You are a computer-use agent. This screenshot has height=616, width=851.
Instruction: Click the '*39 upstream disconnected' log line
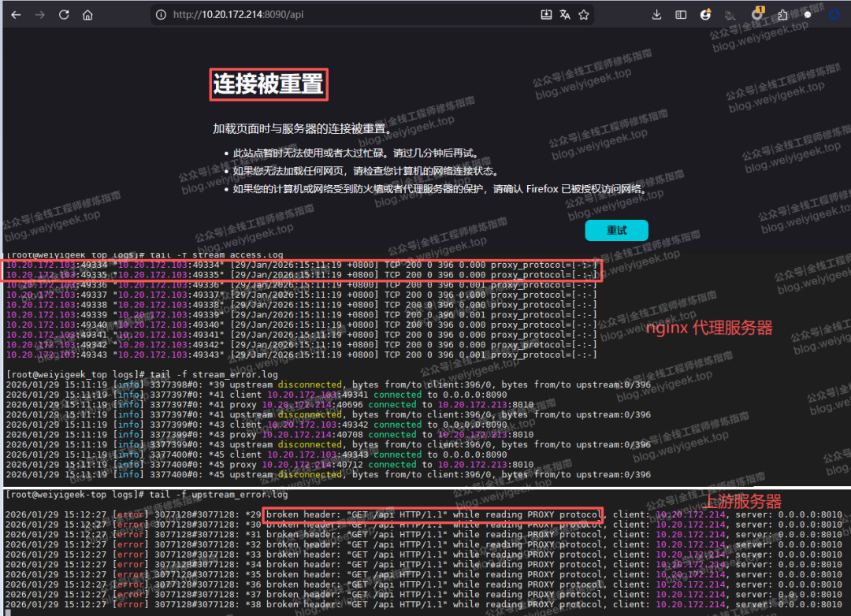pos(329,384)
